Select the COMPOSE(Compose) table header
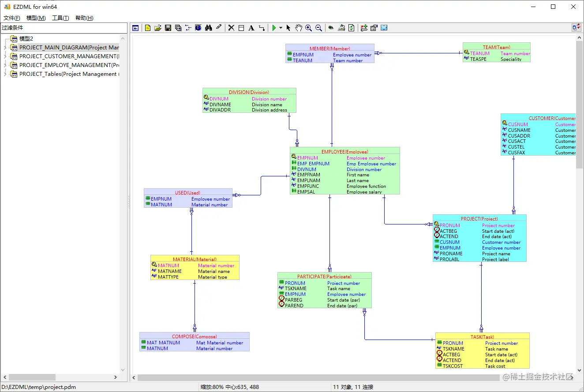This screenshot has width=584, height=392. tap(195, 336)
